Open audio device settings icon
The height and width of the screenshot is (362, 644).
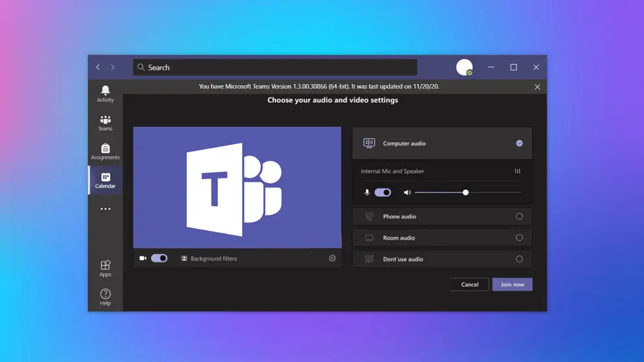point(517,171)
